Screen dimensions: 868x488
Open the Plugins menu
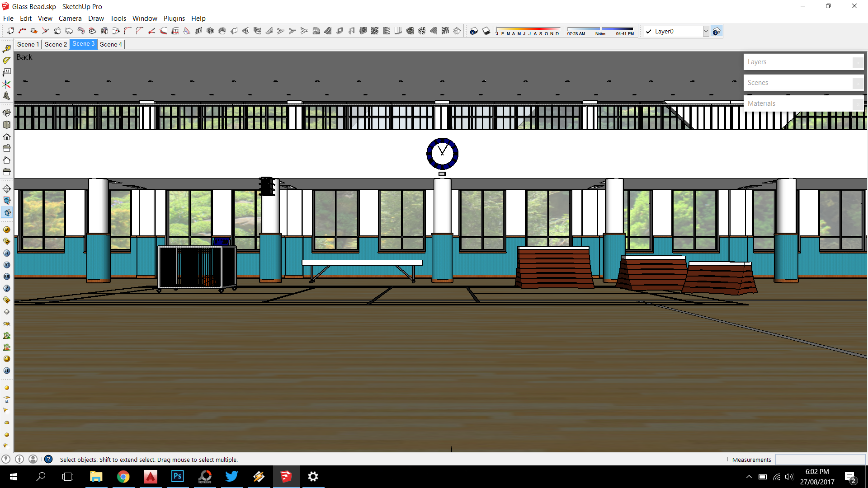(174, 18)
